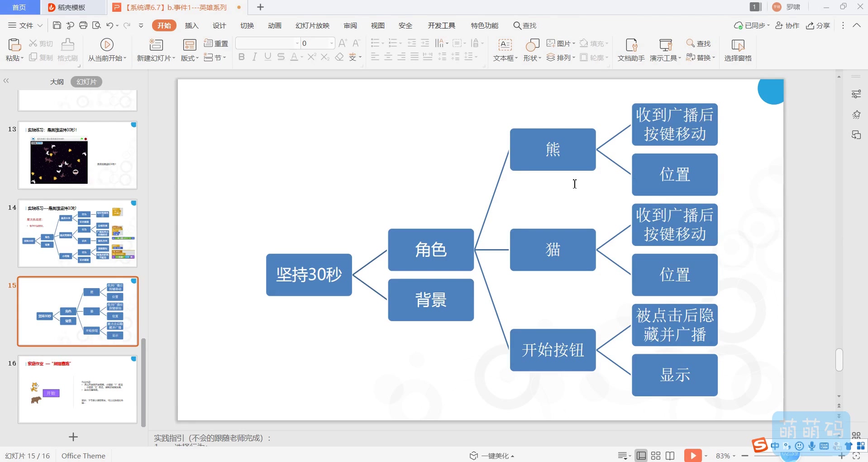Click the 一键美化 beautify button
This screenshot has height=462, width=868.
click(491, 455)
